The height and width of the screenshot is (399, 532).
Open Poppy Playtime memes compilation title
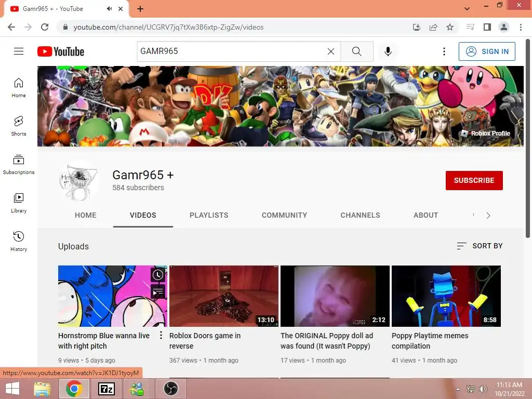(430, 341)
